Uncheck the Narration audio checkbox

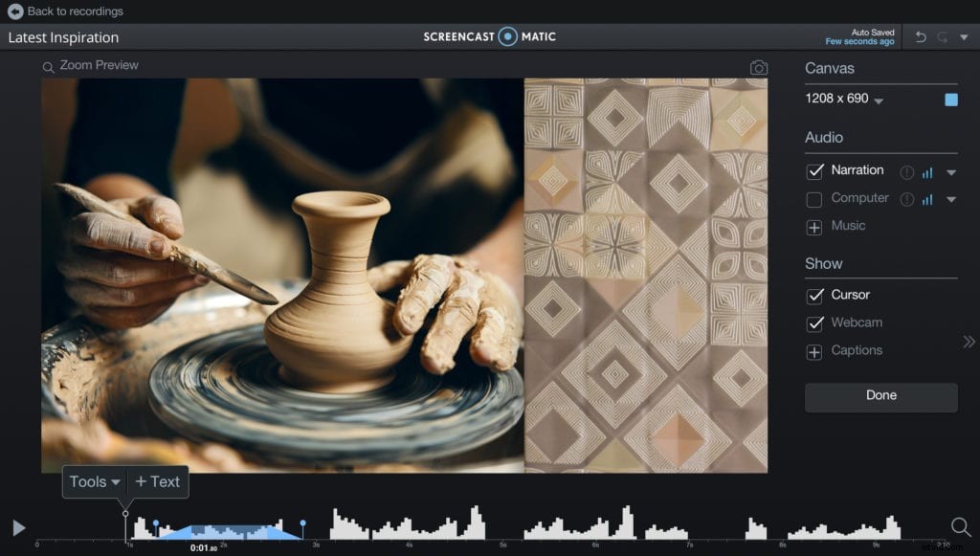pyautogui.click(x=814, y=171)
